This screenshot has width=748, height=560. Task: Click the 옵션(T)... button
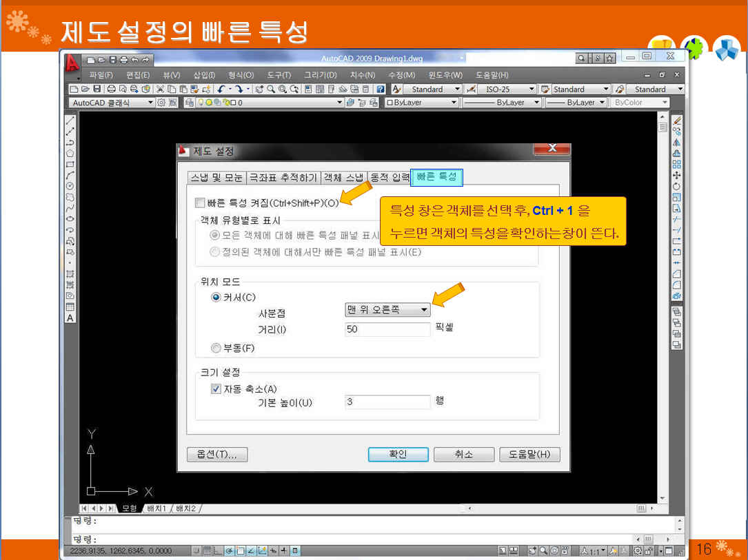coord(216,455)
